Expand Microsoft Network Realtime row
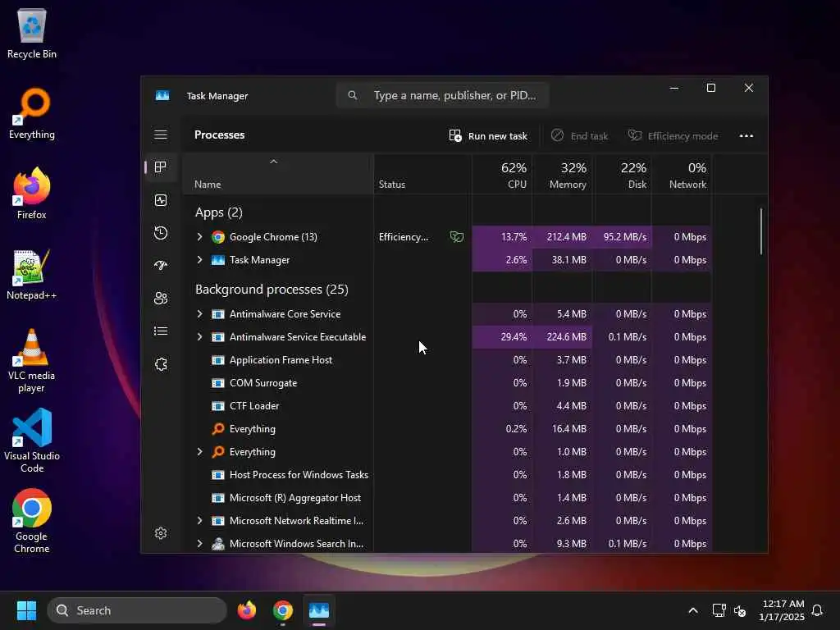The height and width of the screenshot is (630, 840). click(x=199, y=521)
